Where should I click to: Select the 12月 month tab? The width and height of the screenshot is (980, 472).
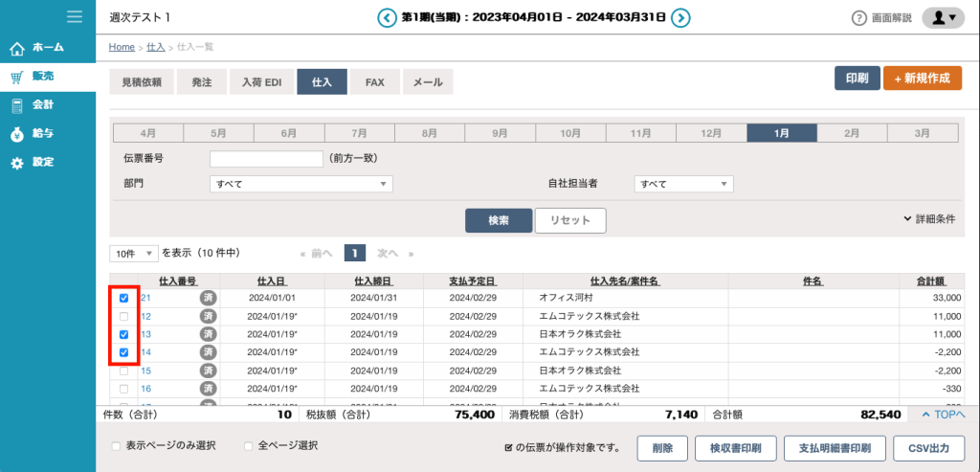(711, 133)
